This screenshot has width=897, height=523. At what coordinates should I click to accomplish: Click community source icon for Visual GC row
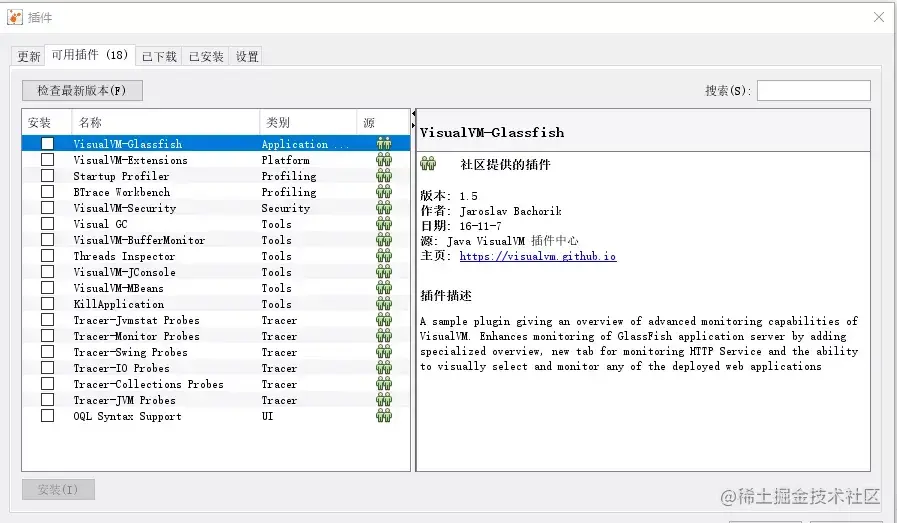click(384, 224)
